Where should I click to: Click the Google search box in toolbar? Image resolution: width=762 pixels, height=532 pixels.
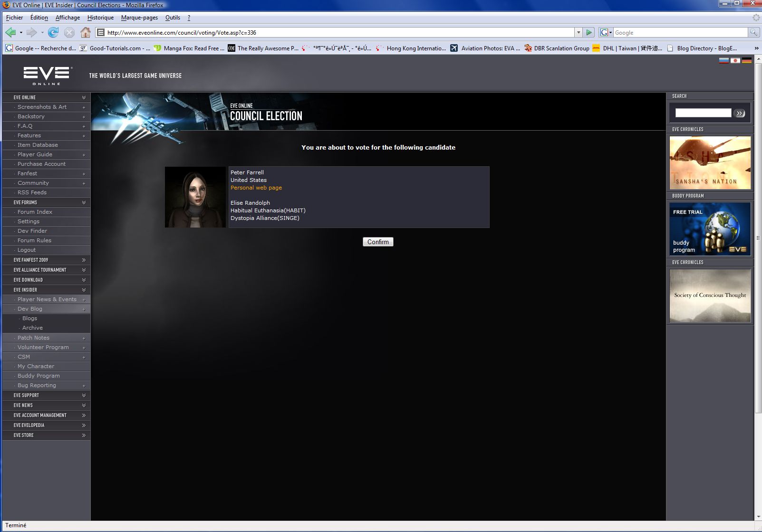click(680, 32)
